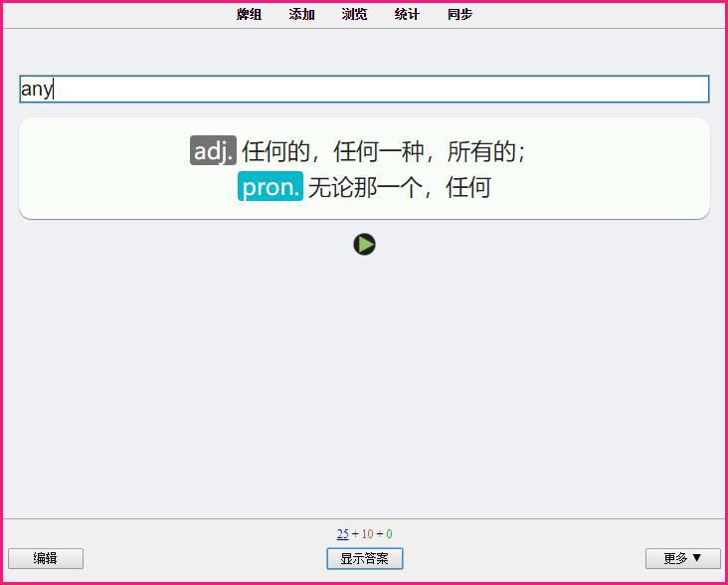Click the teal pron. tag
Screen dimensions: 728x585
click(x=271, y=186)
